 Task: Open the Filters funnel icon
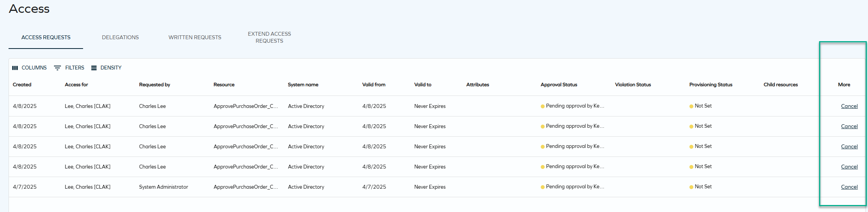coord(57,68)
